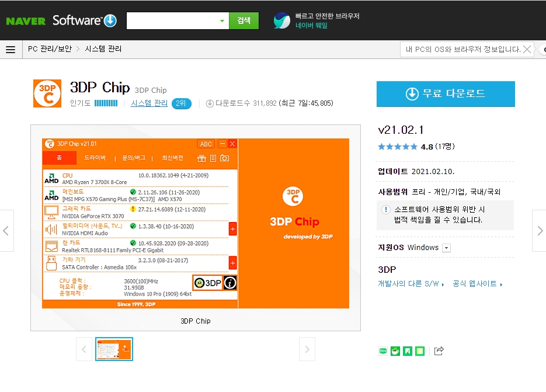Click the 인기도 popularity bar
Image resolution: width=546 pixels, height=392 pixels.
tap(106, 103)
